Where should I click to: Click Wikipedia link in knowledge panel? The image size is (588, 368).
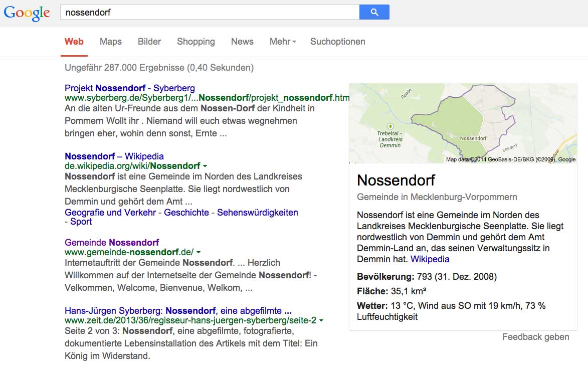[430, 259]
